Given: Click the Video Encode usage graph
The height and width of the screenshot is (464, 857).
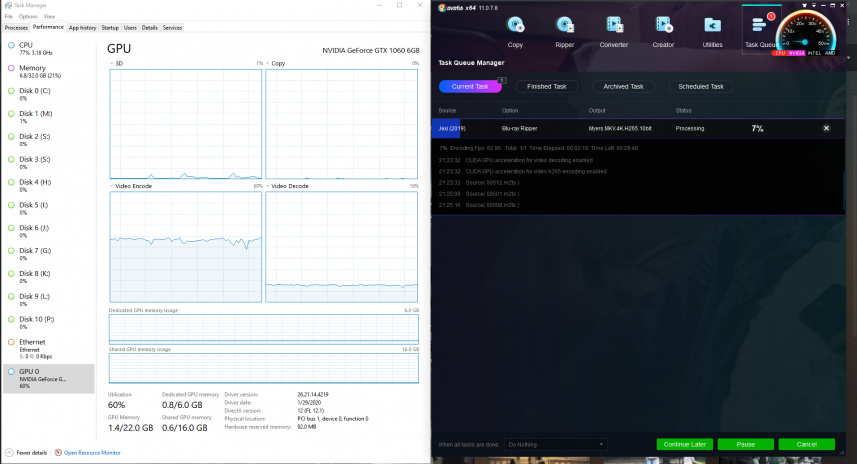Looking at the screenshot, I should pyautogui.click(x=185, y=246).
